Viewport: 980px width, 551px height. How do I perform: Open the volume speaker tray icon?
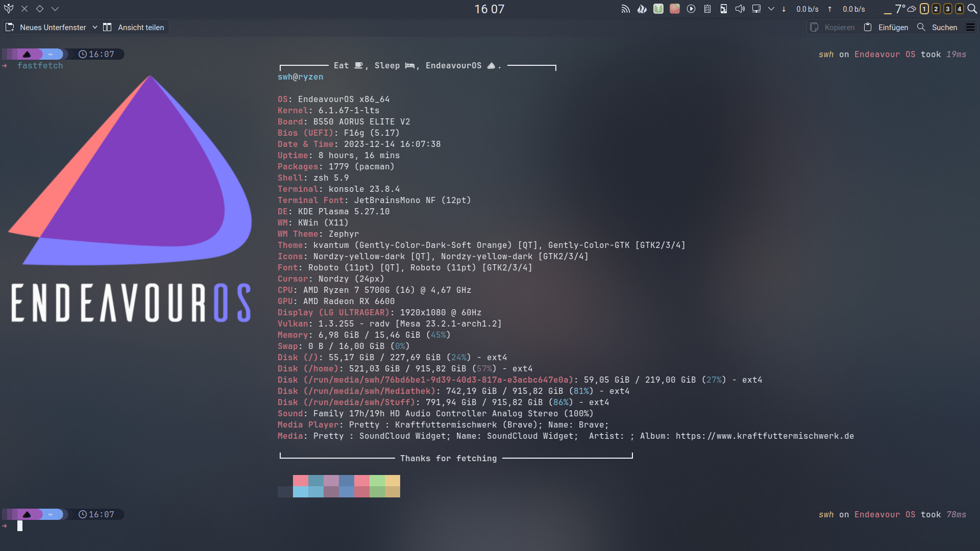pos(740,9)
